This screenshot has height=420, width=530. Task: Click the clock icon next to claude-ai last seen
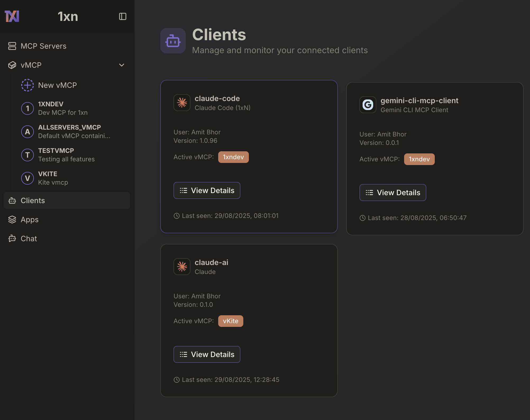[176, 380]
